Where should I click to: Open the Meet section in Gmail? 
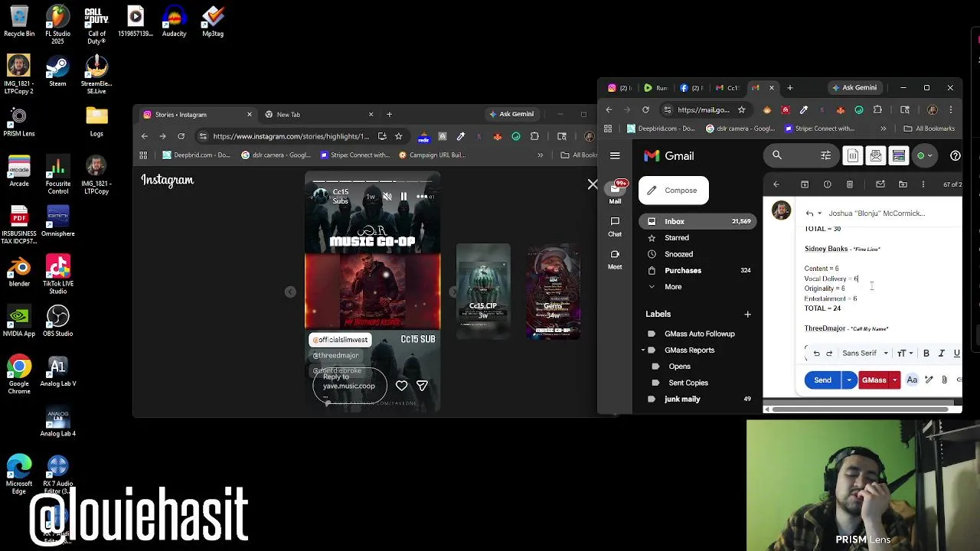pos(615,259)
